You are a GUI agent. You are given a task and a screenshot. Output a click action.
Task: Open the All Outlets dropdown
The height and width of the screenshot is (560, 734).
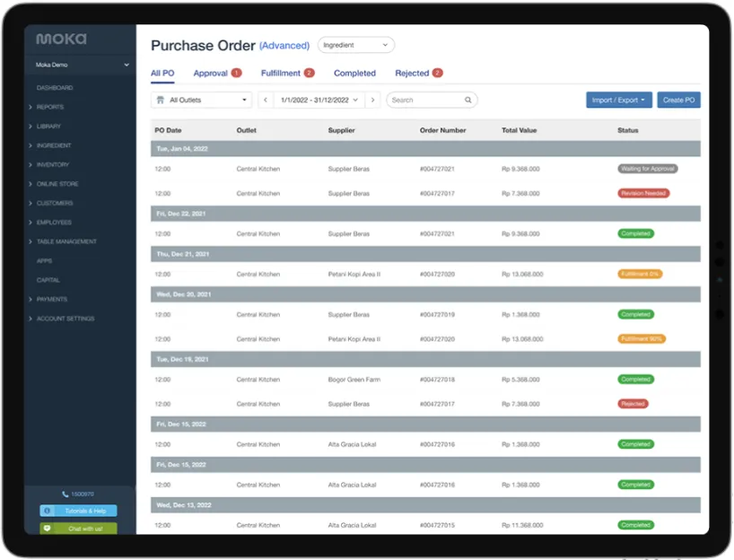(201, 101)
